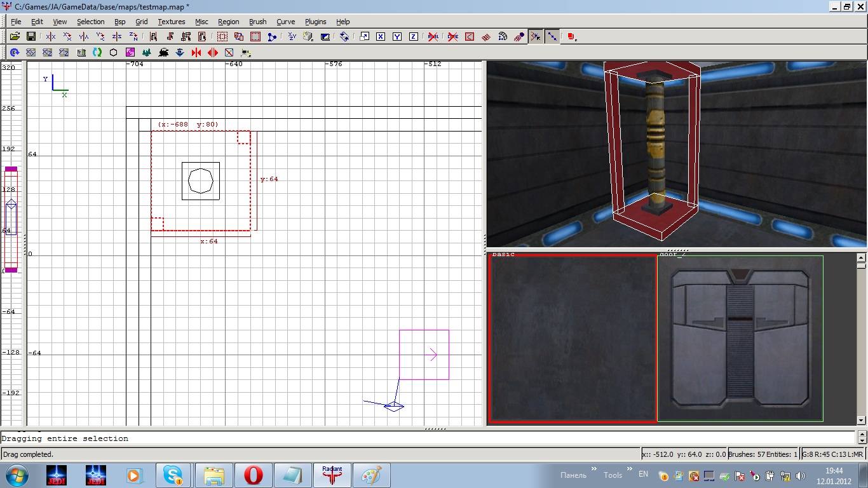Toggle patch wireframe mesh icon
The image size is (868, 488).
tap(486, 37)
